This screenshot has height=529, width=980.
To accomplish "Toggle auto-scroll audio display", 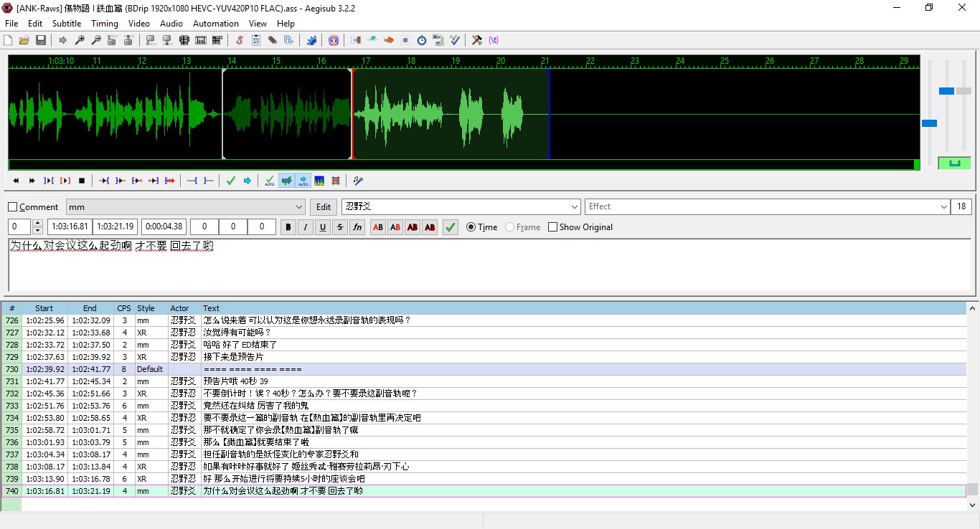I will coord(303,181).
